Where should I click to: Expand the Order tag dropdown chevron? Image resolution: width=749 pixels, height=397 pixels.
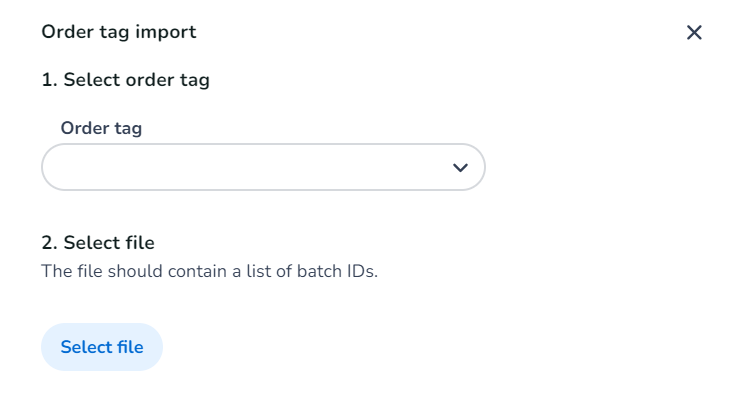(x=460, y=168)
